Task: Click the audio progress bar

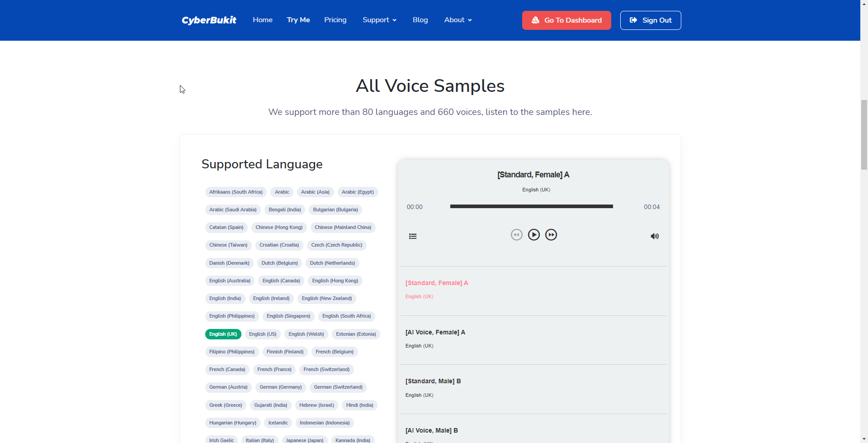Action: (532, 206)
